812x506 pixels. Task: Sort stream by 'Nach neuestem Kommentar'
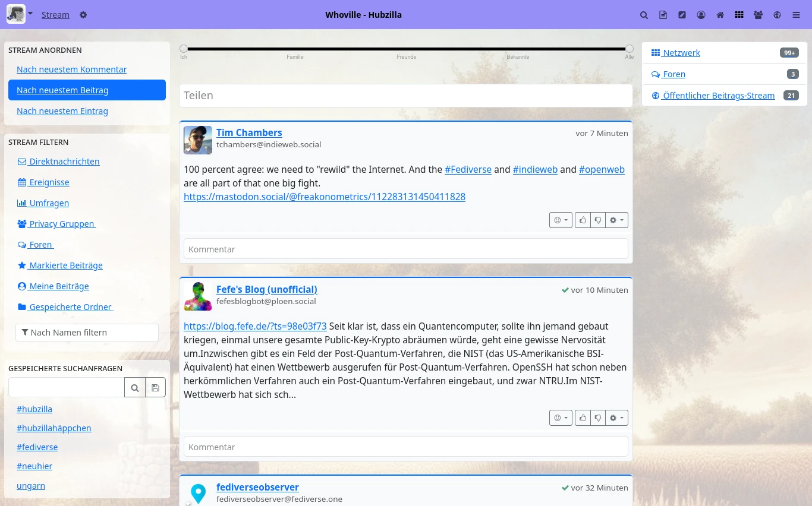pyautogui.click(x=71, y=69)
